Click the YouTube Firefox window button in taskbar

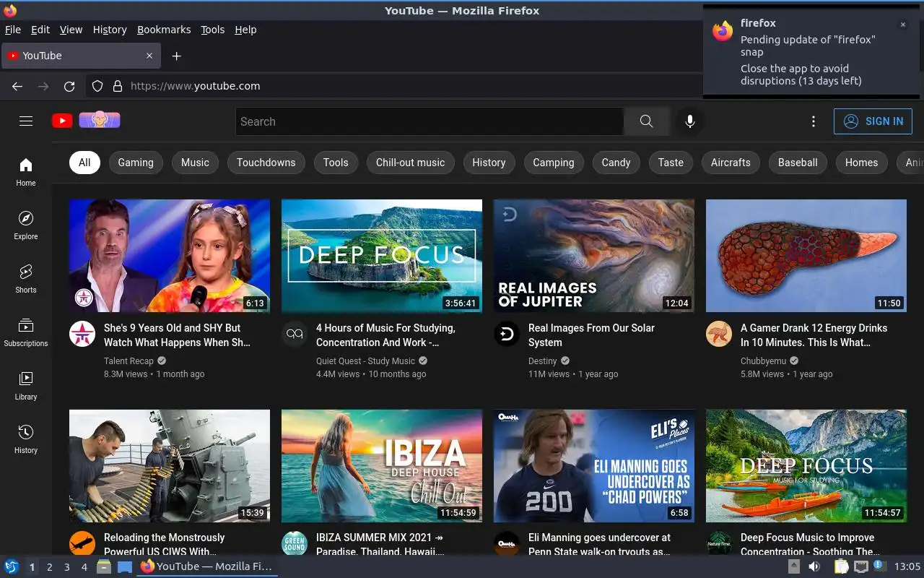pos(206,567)
